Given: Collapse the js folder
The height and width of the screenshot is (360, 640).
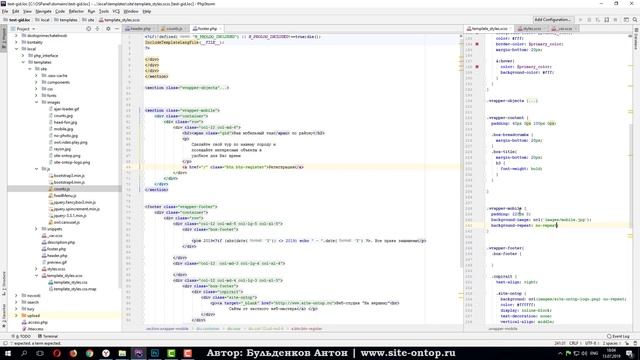Looking at the screenshot, I should tap(36, 169).
